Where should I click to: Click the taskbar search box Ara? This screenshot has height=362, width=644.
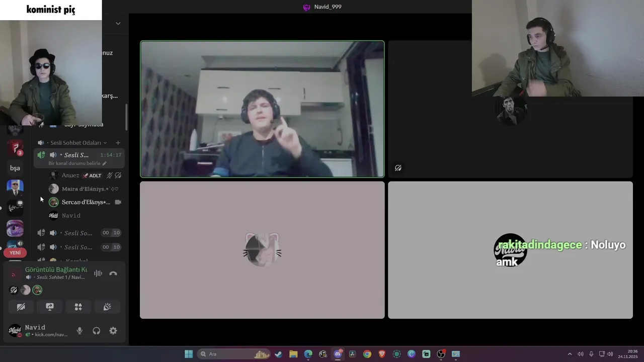234,354
